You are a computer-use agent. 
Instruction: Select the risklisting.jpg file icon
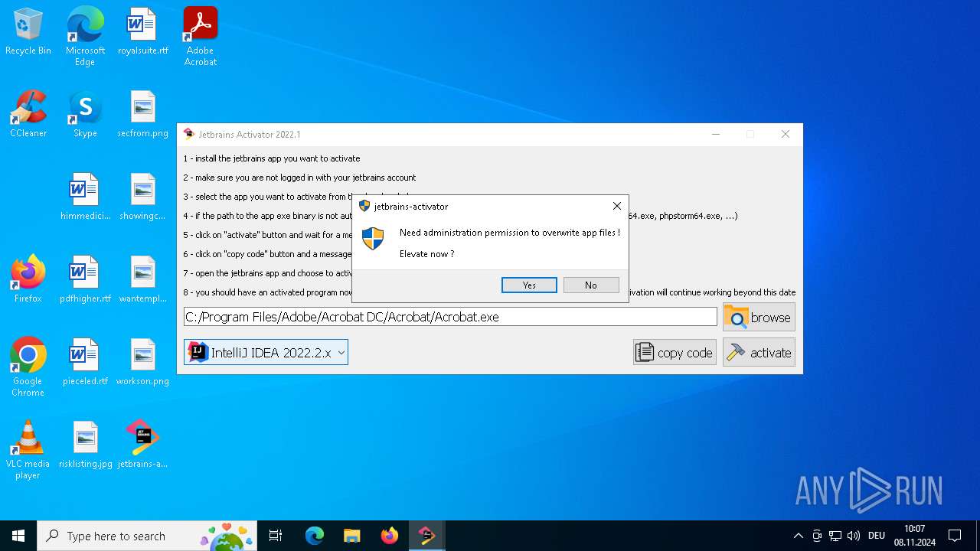click(85, 445)
